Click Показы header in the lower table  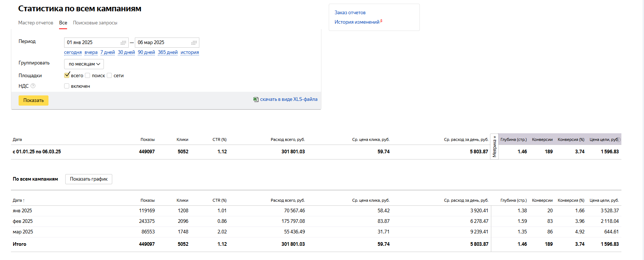148,200
